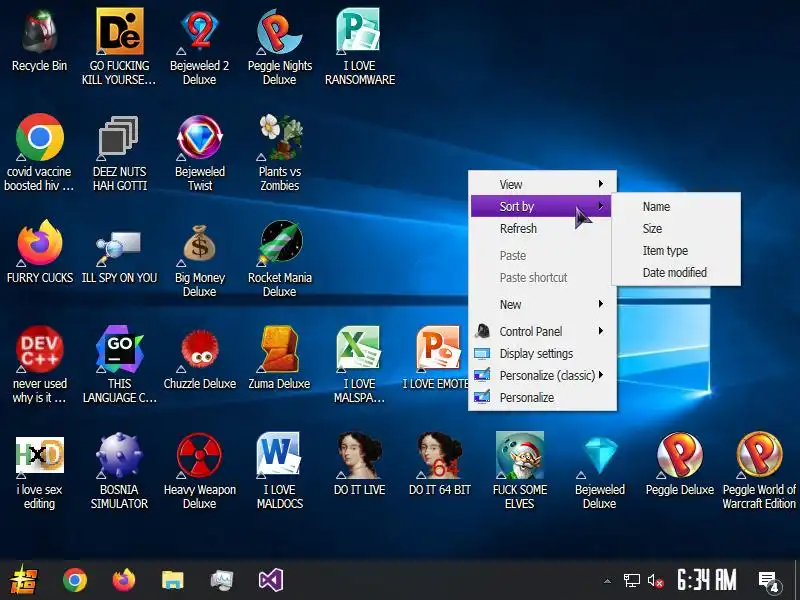Open the 6:34 AM clock
Viewport: 800px width, 600px height.
pos(707,580)
